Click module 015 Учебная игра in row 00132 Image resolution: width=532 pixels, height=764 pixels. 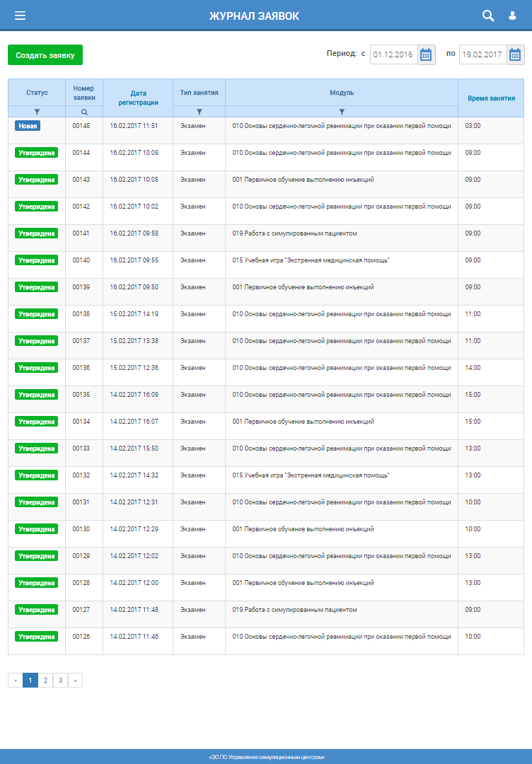click(x=311, y=475)
